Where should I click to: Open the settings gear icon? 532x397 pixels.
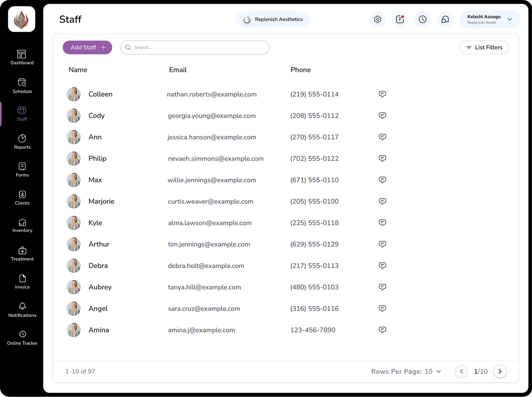tap(377, 19)
